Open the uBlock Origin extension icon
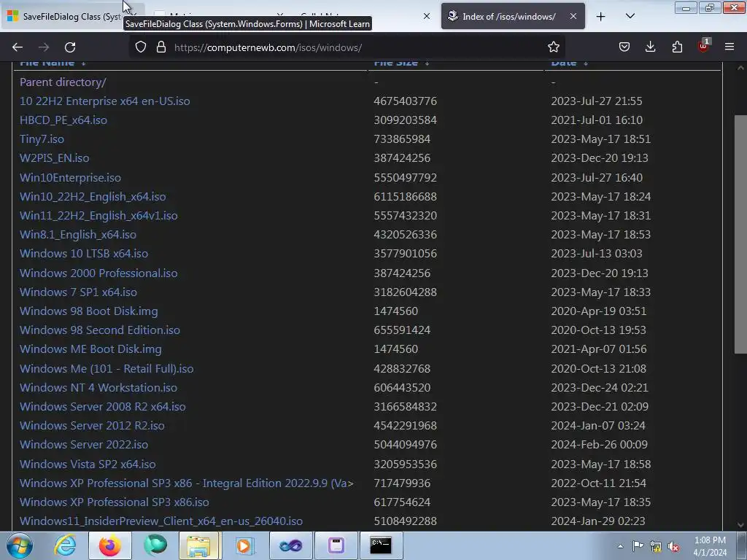 (703, 46)
